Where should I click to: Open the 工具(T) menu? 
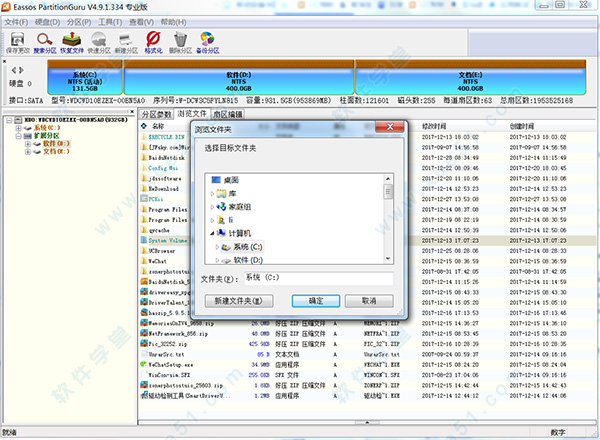[110, 22]
